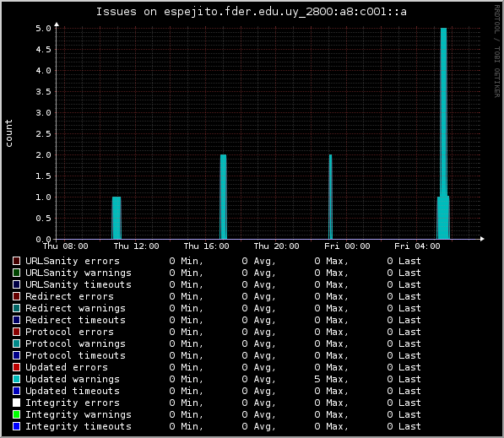The width and height of the screenshot is (504, 438).
Task: Click the count y-axis label
Action: 8,133
